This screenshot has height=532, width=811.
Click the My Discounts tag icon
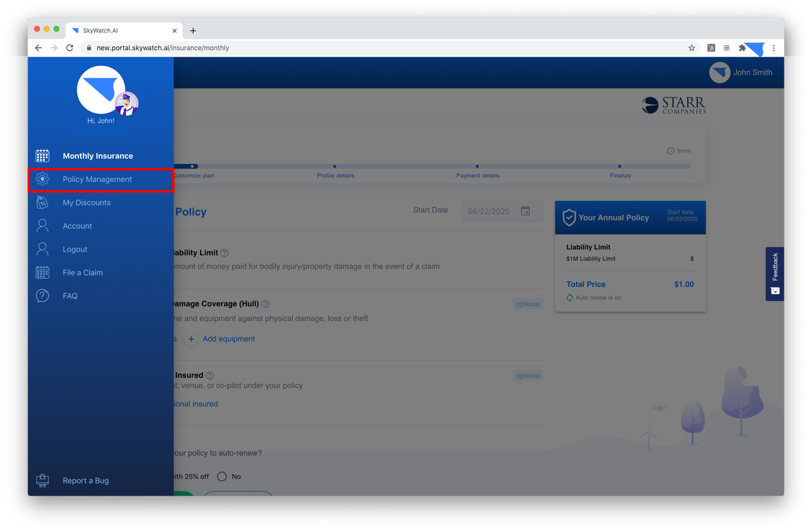[42, 202]
